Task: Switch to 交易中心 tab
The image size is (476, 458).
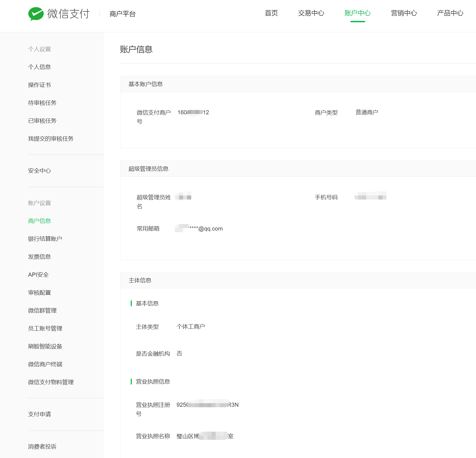Action: 311,13
